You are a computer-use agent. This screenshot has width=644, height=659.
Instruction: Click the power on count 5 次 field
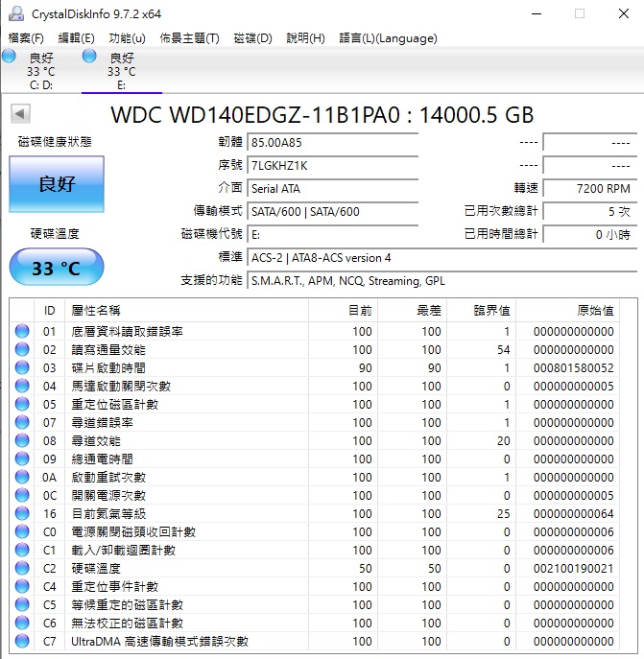pyautogui.click(x=589, y=212)
